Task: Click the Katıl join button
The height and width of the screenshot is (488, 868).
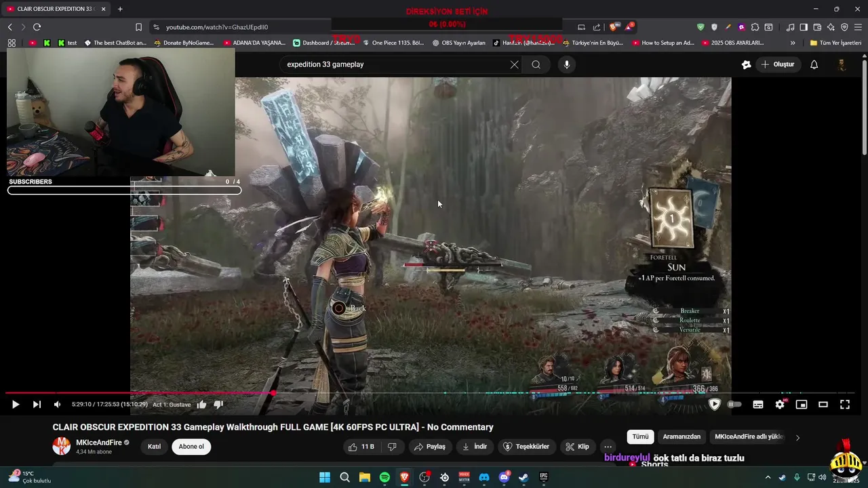Action: 155,447
